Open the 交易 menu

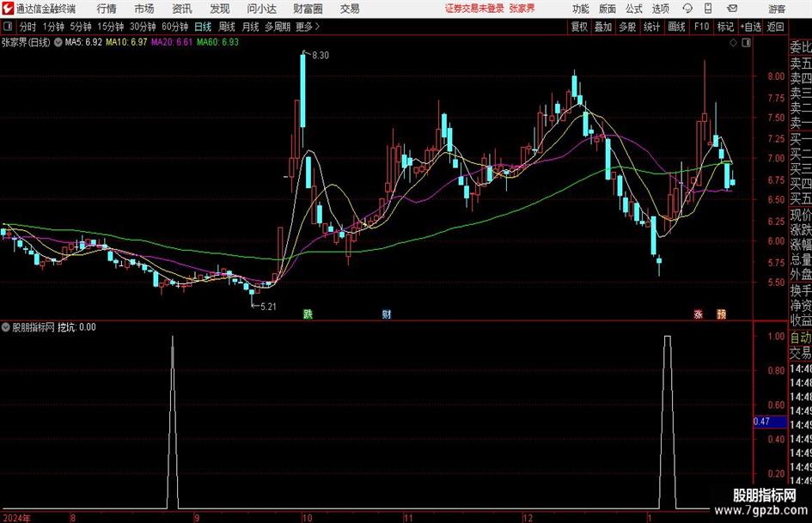tap(350, 9)
